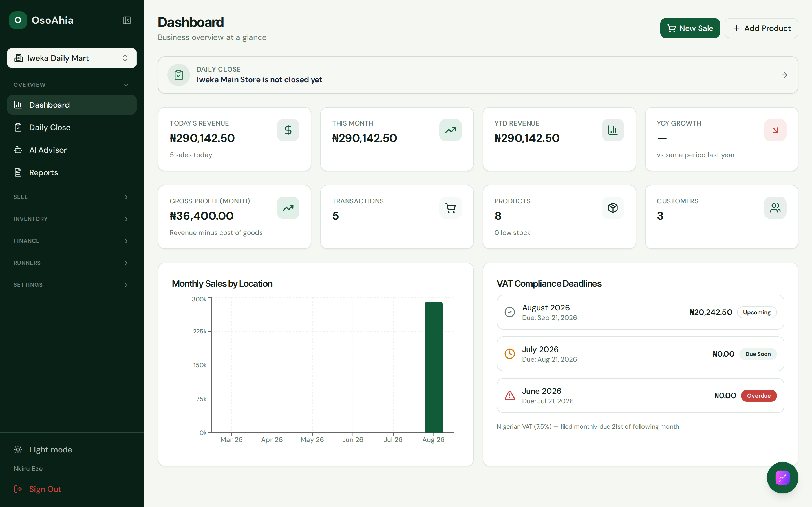This screenshot has width=812, height=507.
Task: Click the Aug 26 sales bar
Action: pos(434,367)
